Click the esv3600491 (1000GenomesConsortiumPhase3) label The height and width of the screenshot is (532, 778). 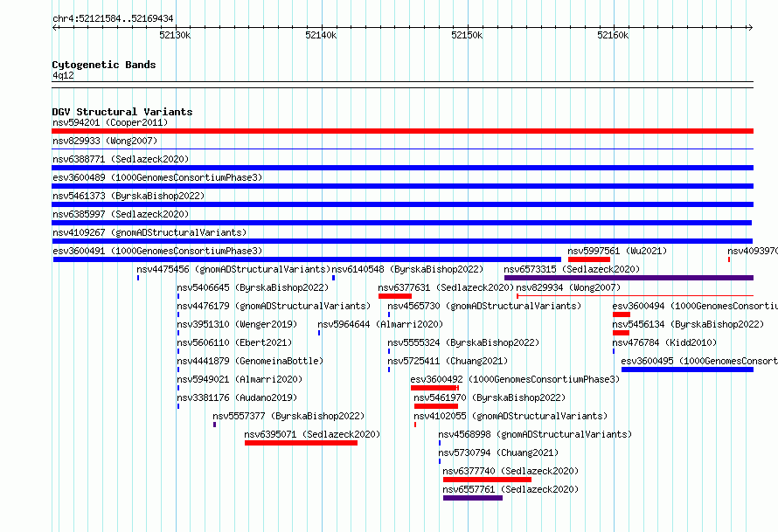(x=157, y=251)
